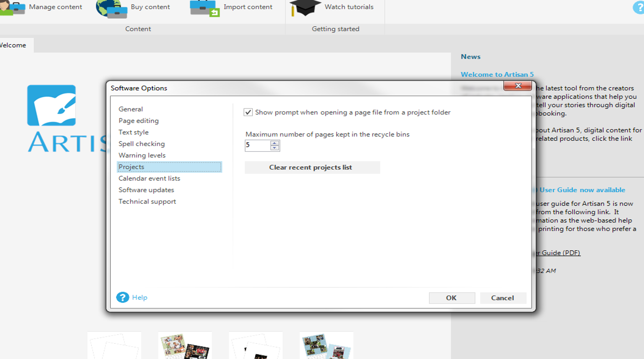Decrease maximum recycle bin pages value
This screenshot has height=359, width=644.
pyautogui.click(x=275, y=148)
